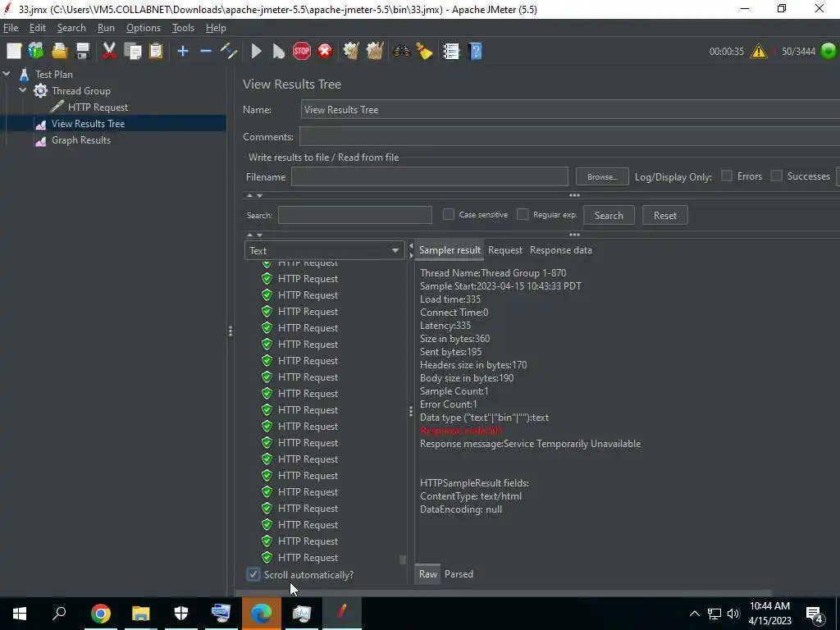Click the Open file folder icon
The image size is (840, 630).
(59, 52)
